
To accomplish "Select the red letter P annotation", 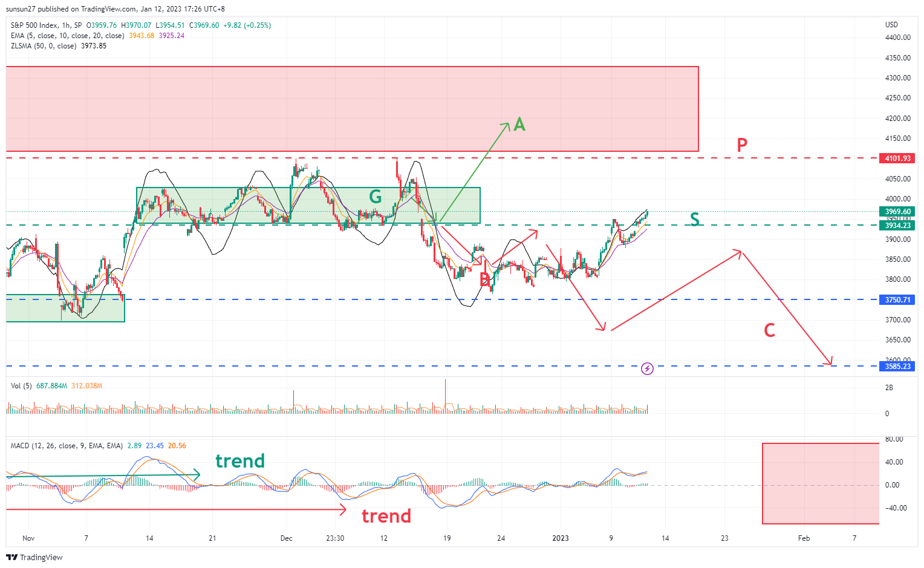I will [x=742, y=145].
